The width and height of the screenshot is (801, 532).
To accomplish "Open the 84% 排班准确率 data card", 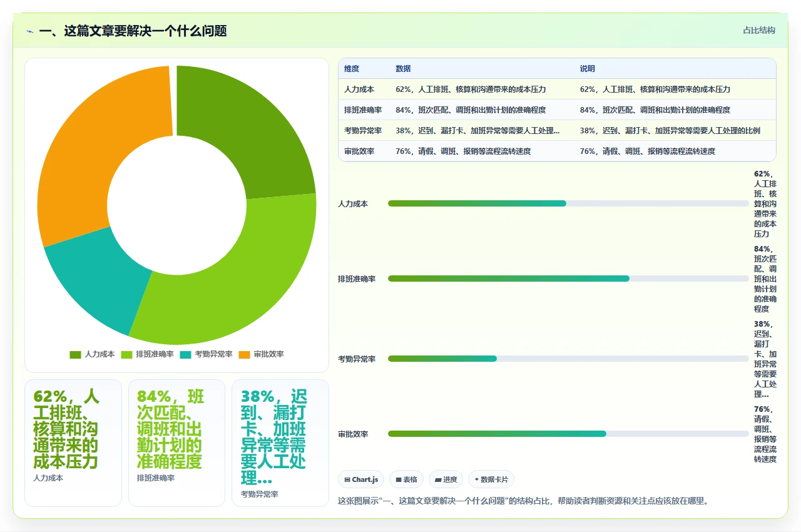I will [x=176, y=443].
